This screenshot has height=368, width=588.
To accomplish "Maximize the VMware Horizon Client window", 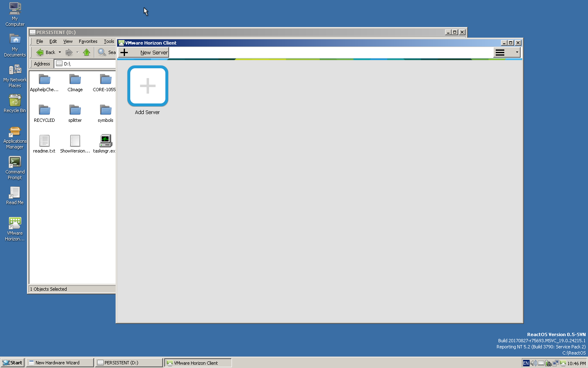I will [510, 43].
